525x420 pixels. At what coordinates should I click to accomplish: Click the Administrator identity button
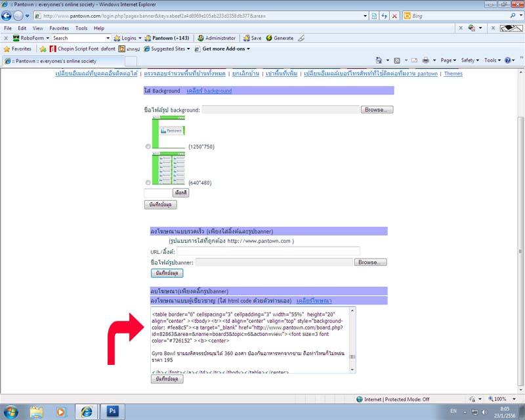point(217,38)
